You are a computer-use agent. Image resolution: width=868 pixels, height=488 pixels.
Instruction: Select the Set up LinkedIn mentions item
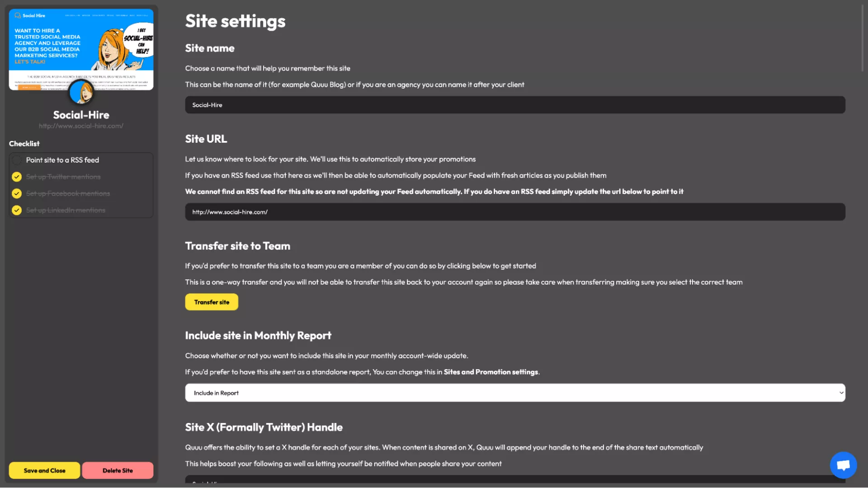(66, 210)
